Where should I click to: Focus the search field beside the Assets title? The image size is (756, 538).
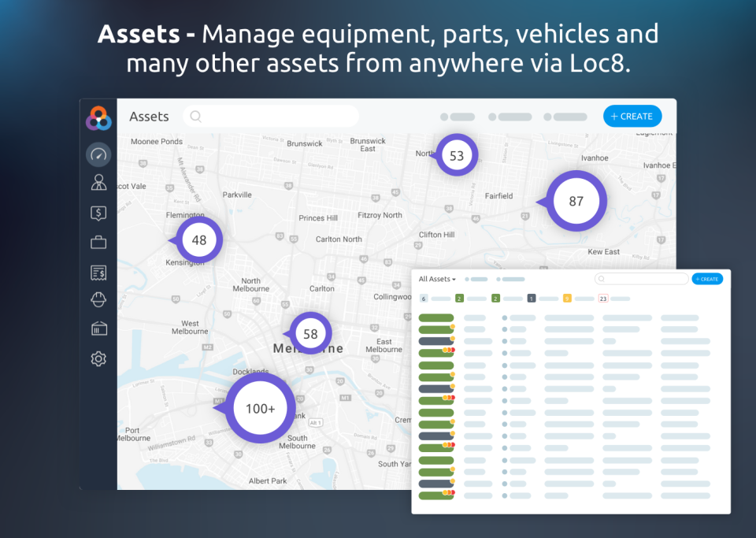tap(271, 117)
